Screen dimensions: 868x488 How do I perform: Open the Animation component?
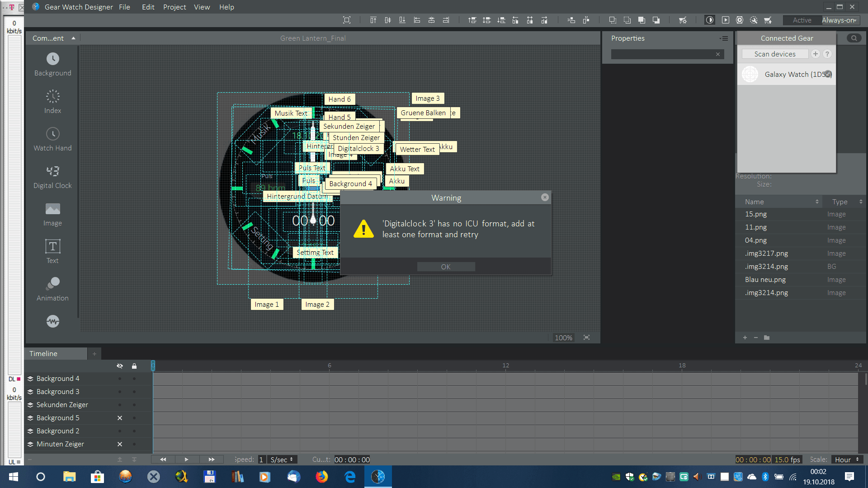click(52, 289)
